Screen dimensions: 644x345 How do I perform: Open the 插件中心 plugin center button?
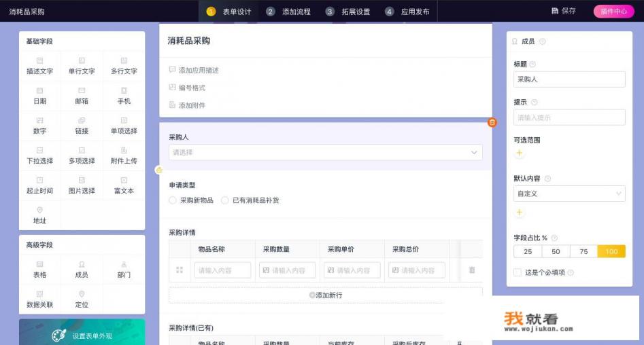[x=613, y=12]
